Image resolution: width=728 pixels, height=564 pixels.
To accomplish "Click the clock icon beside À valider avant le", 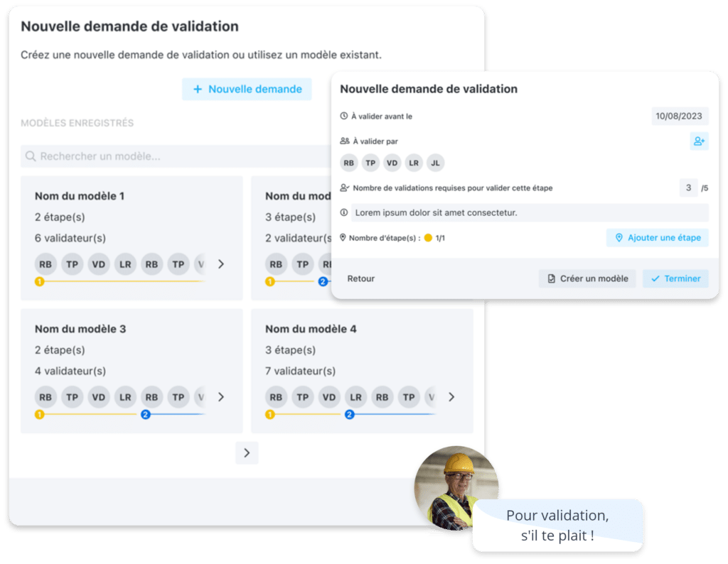I will pos(344,116).
